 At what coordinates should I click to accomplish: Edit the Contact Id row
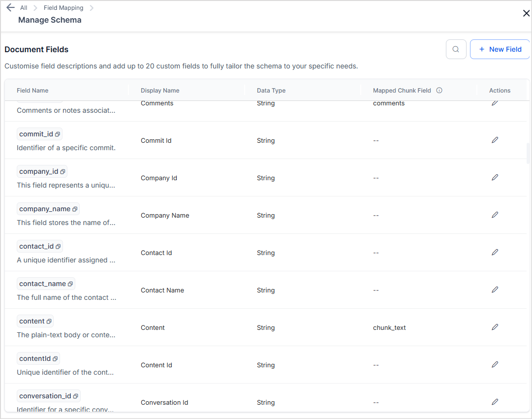[x=495, y=252]
